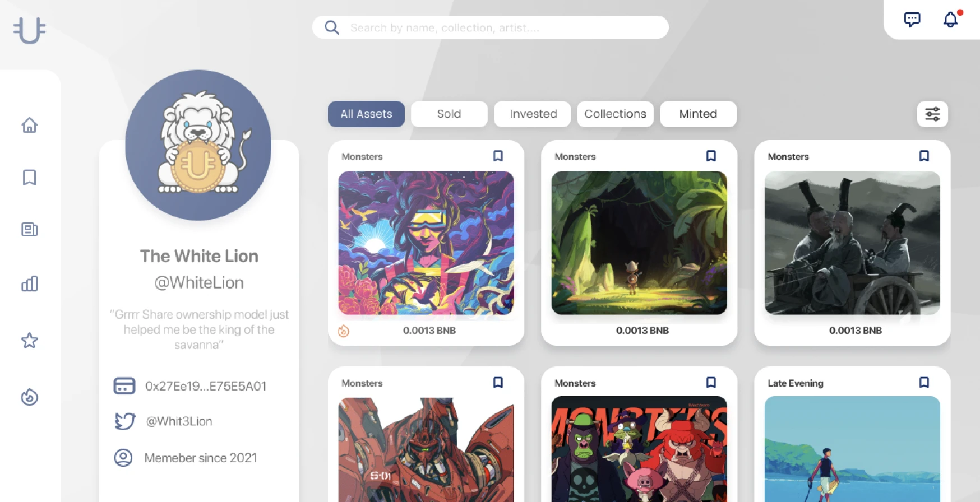Screen dimensions: 980x502
Task: Switch to the Invested tab
Action: tap(532, 114)
